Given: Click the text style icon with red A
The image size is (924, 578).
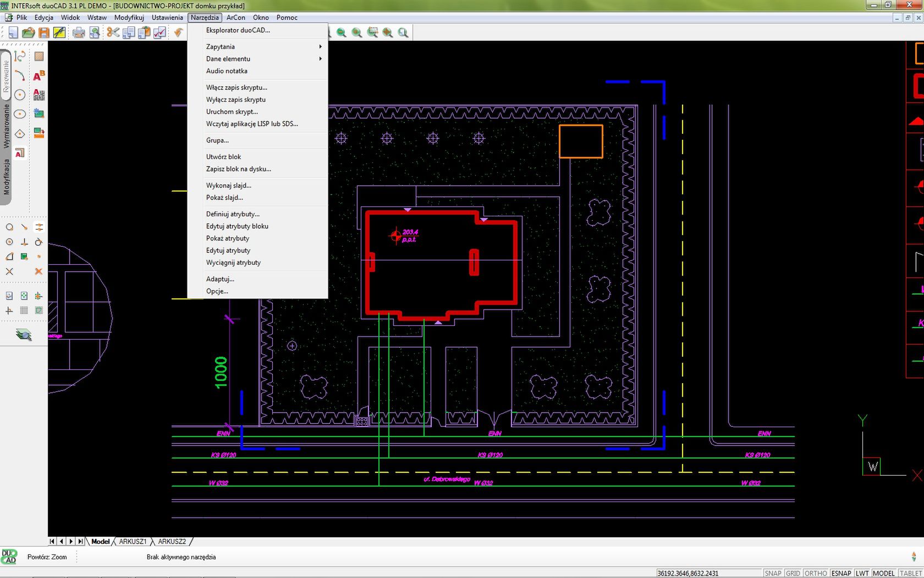Looking at the screenshot, I should (x=20, y=152).
